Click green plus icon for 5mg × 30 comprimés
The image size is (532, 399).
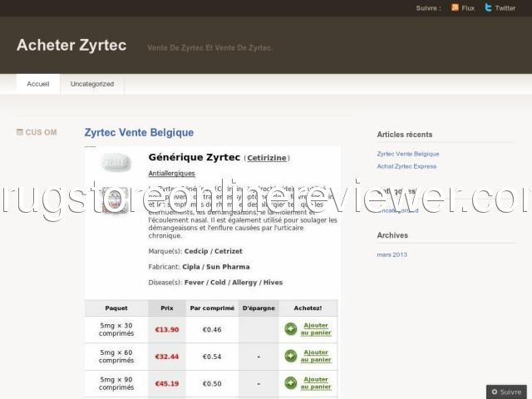tap(290, 329)
